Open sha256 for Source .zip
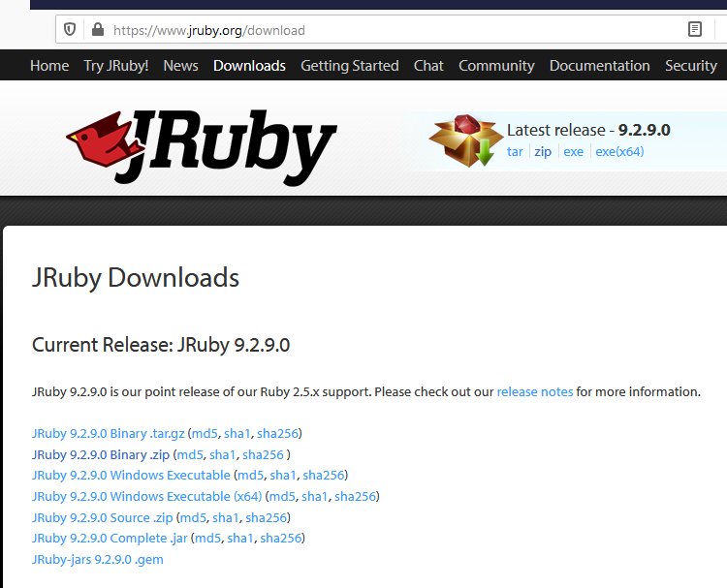 pos(267,518)
